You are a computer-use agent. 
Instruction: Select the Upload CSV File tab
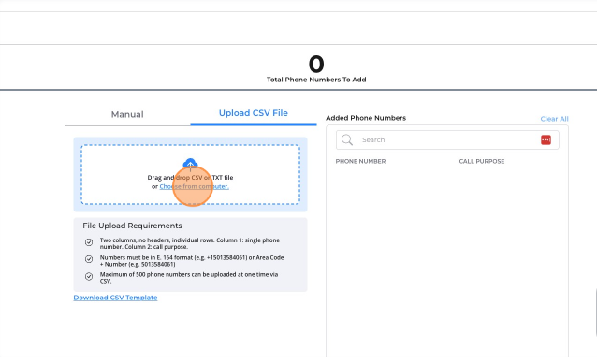pyautogui.click(x=254, y=113)
